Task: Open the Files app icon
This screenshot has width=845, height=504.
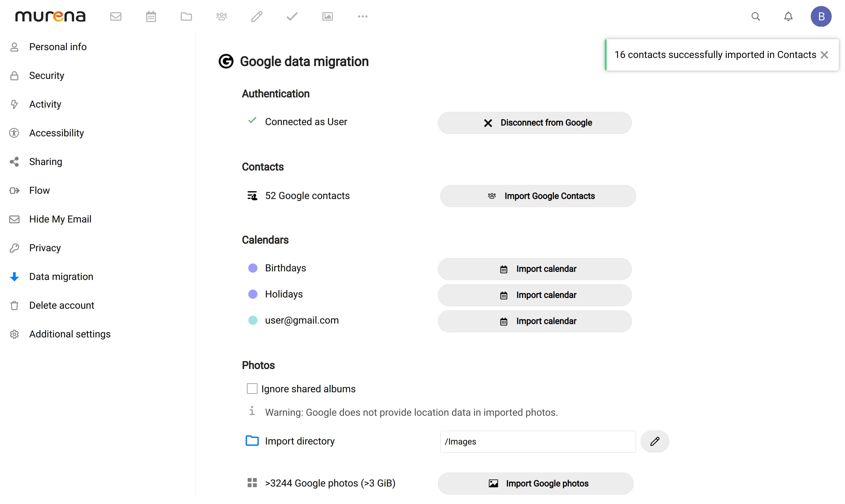Action: coord(186,16)
